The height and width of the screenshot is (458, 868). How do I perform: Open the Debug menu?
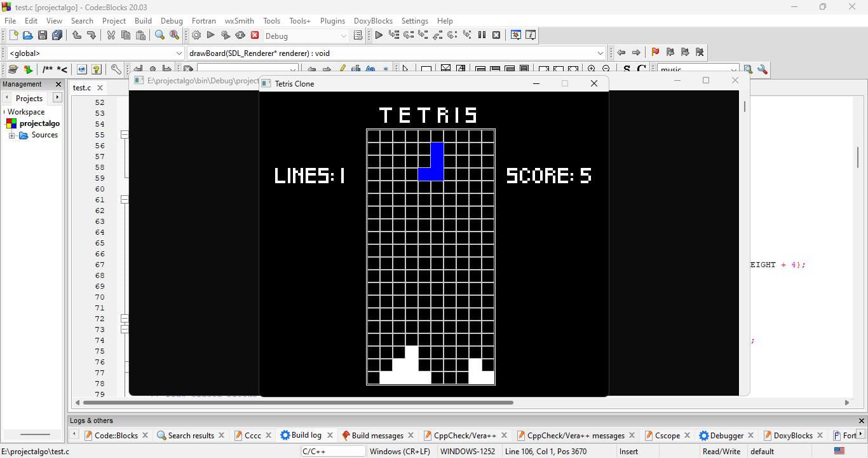click(x=172, y=20)
